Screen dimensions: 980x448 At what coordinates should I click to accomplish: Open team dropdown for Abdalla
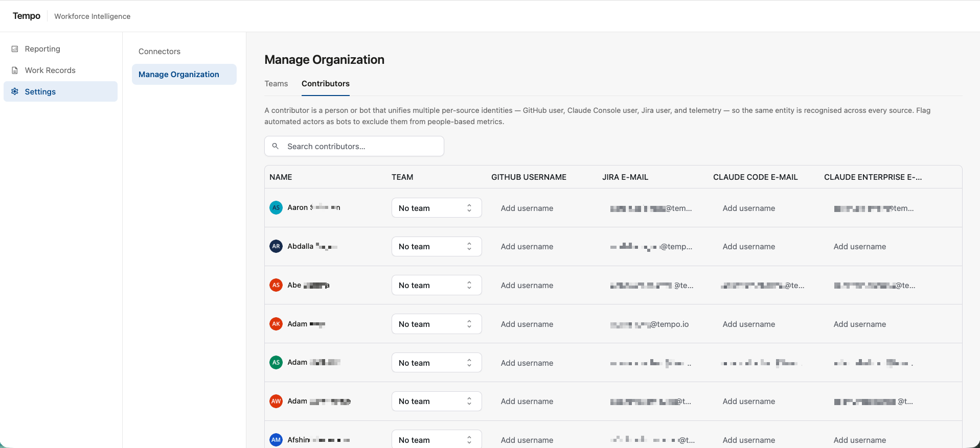click(x=437, y=246)
